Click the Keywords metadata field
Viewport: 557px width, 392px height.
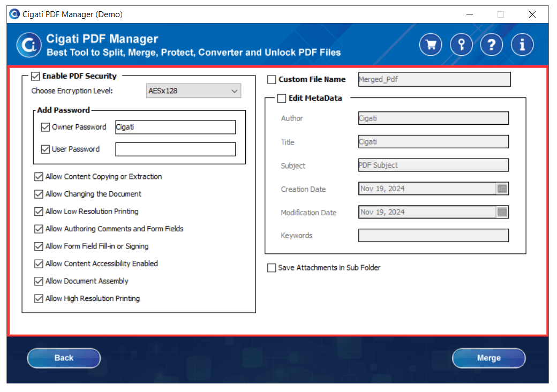tap(433, 236)
